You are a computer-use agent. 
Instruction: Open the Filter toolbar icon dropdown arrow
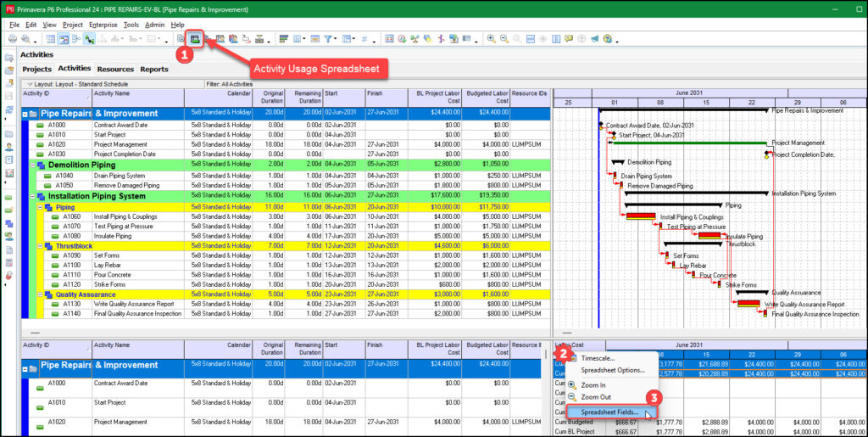pyautogui.click(x=336, y=39)
